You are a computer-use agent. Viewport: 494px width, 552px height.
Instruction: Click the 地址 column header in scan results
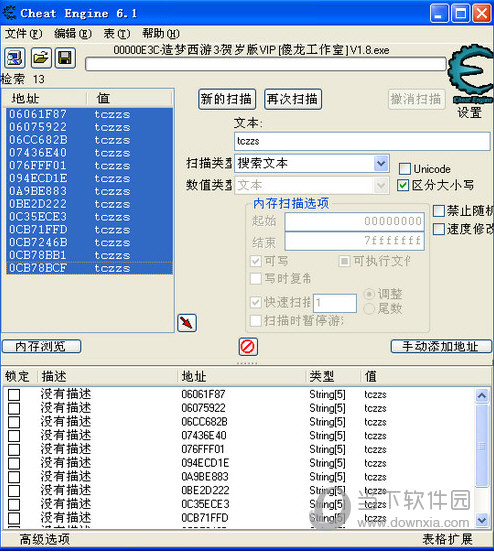tap(45, 98)
